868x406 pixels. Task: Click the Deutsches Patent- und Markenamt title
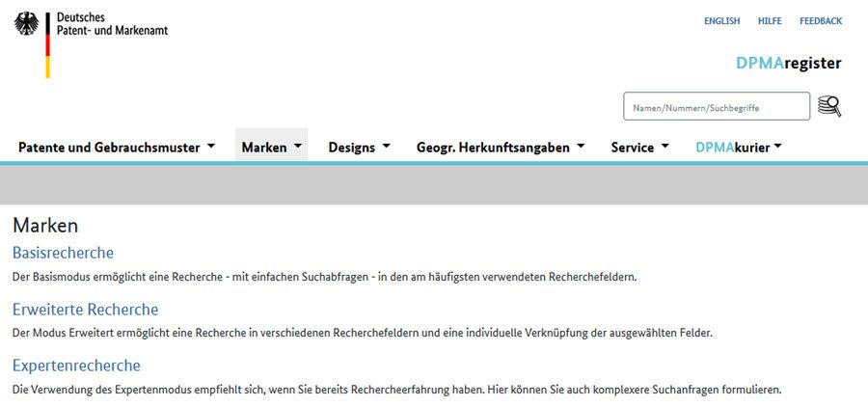[112, 24]
